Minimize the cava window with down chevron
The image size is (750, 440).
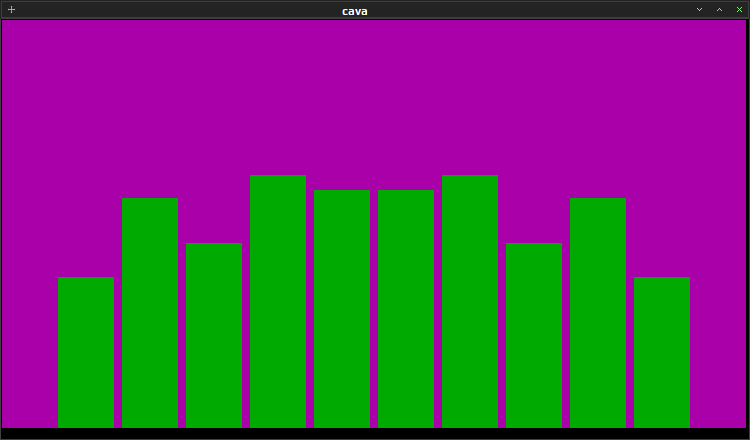click(x=699, y=10)
